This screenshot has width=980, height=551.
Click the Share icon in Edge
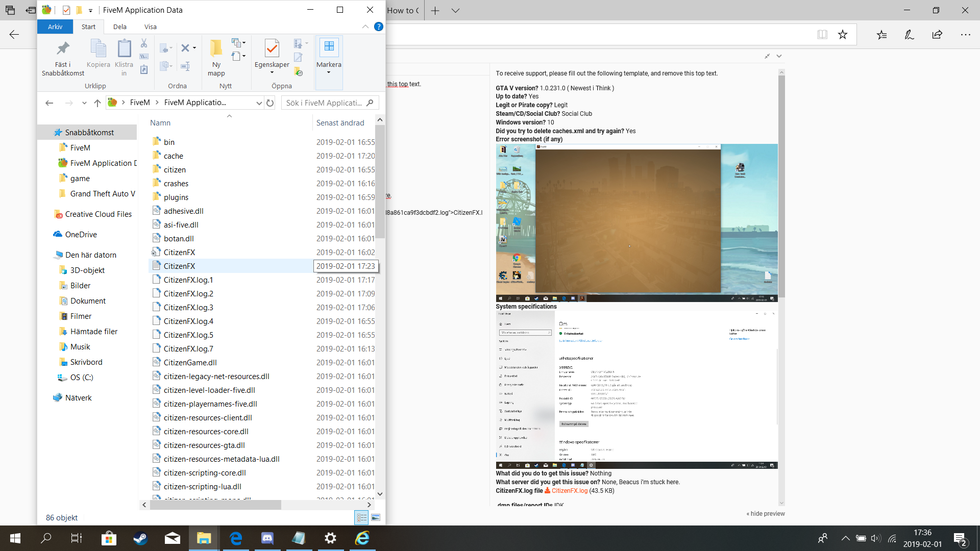[x=937, y=35]
